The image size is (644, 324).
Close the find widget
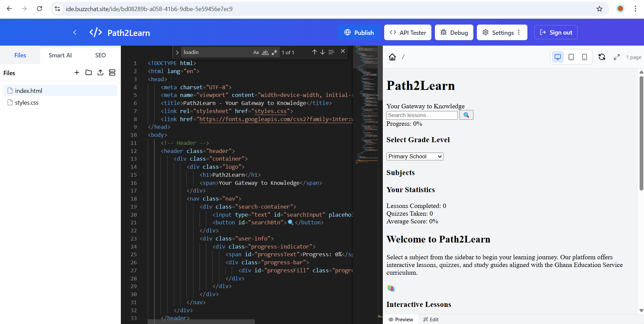343,51
